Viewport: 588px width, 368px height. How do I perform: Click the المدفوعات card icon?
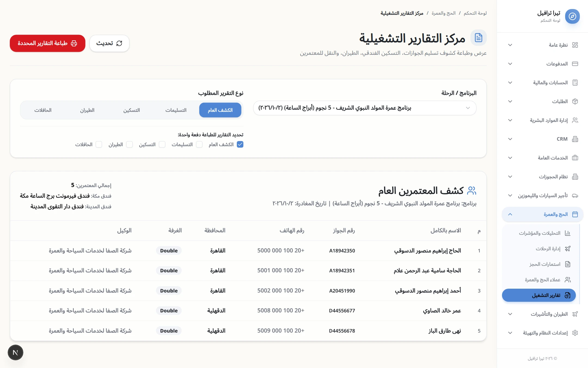pyautogui.click(x=575, y=64)
